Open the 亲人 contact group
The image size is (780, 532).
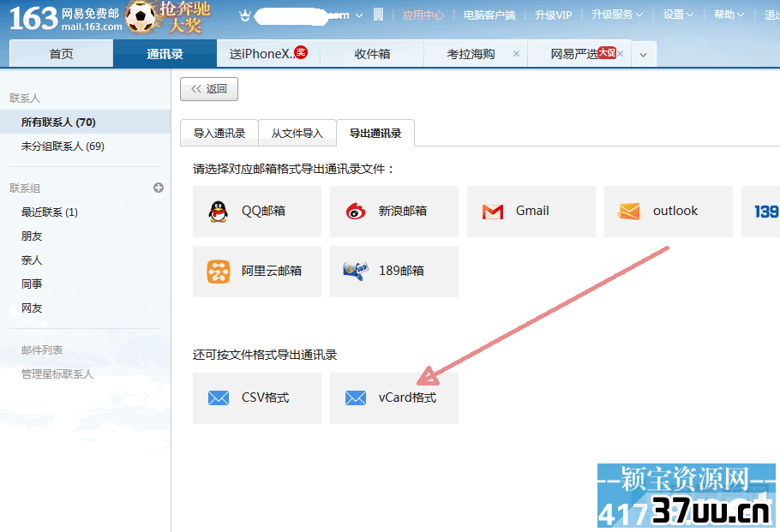32,260
